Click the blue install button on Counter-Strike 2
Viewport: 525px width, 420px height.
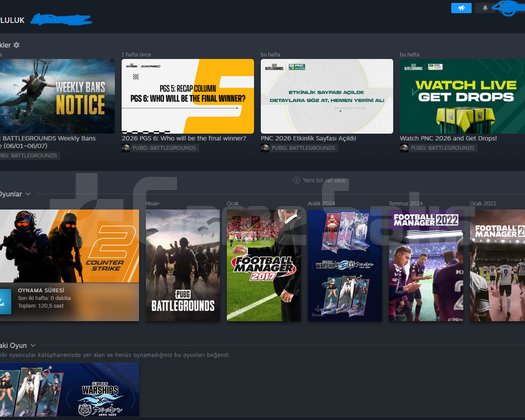[x=5, y=302]
